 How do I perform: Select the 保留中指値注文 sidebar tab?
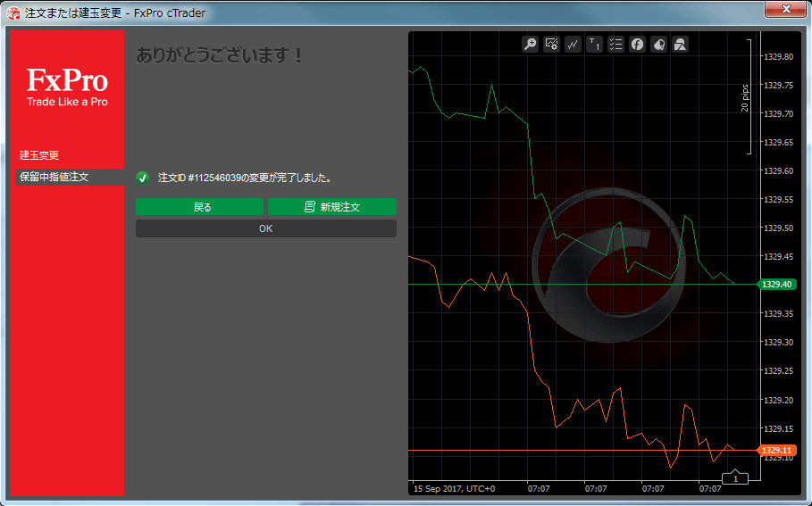[70, 177]
